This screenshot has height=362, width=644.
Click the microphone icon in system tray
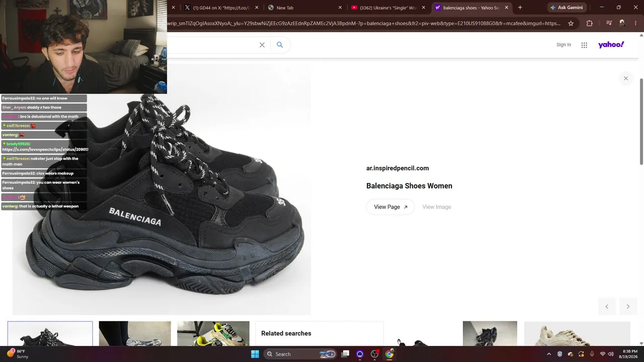point(592,354)
